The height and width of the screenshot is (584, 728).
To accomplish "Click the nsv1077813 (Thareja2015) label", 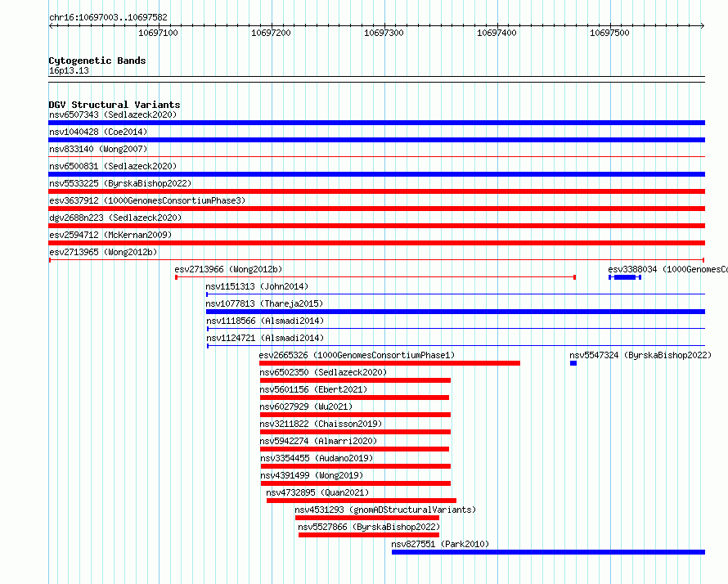I will point(264,303).
